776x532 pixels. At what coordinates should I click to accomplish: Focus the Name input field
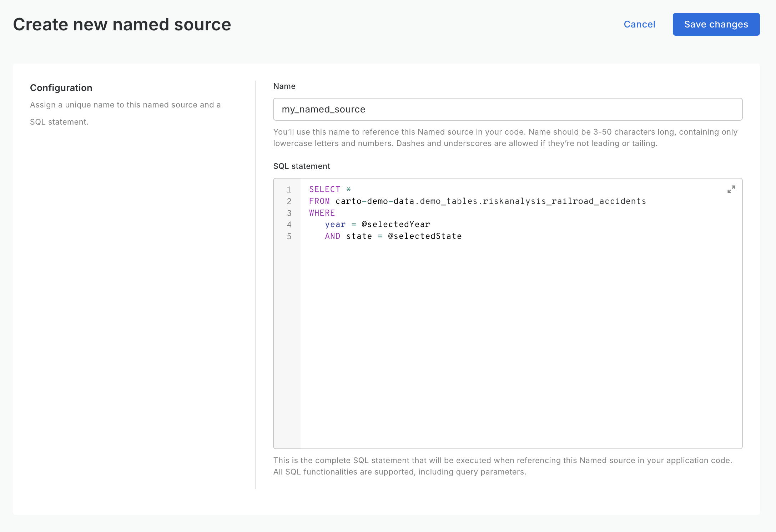(507, 109)
